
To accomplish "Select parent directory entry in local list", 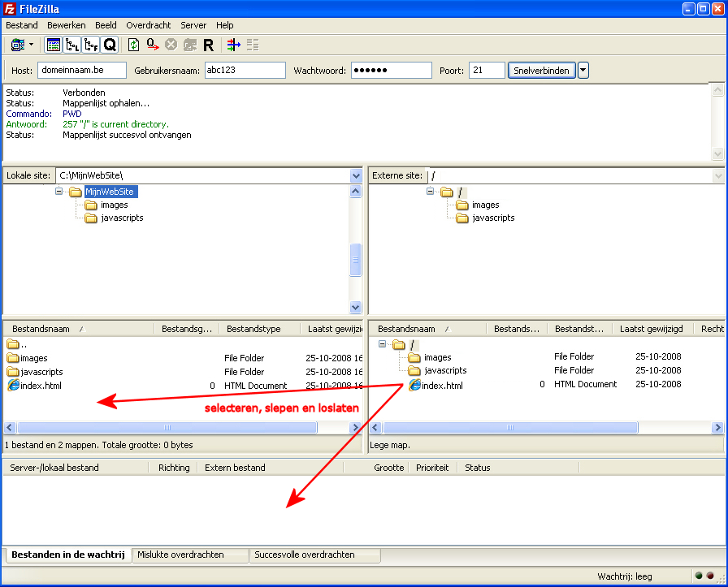I will click(16, 344).
